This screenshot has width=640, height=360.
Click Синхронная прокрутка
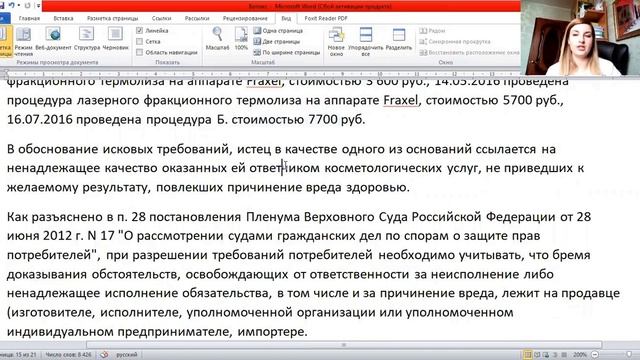455,41
